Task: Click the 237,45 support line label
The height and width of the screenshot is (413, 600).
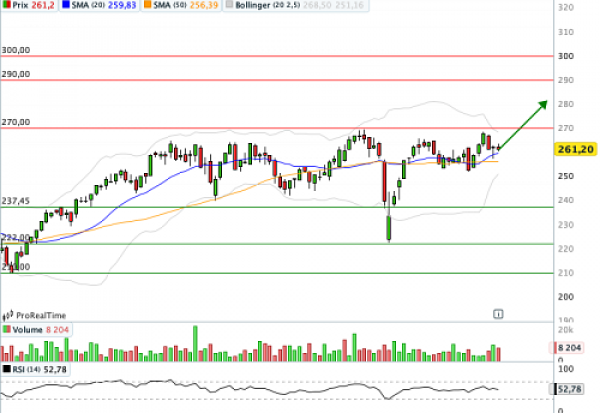Action: pos(16,201)
